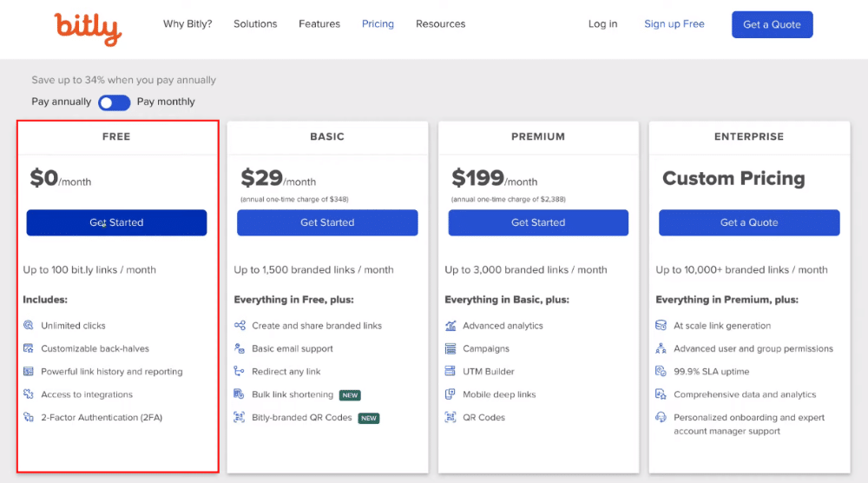
Task: Click the Basic email support icon
Action: coord(240,347)
